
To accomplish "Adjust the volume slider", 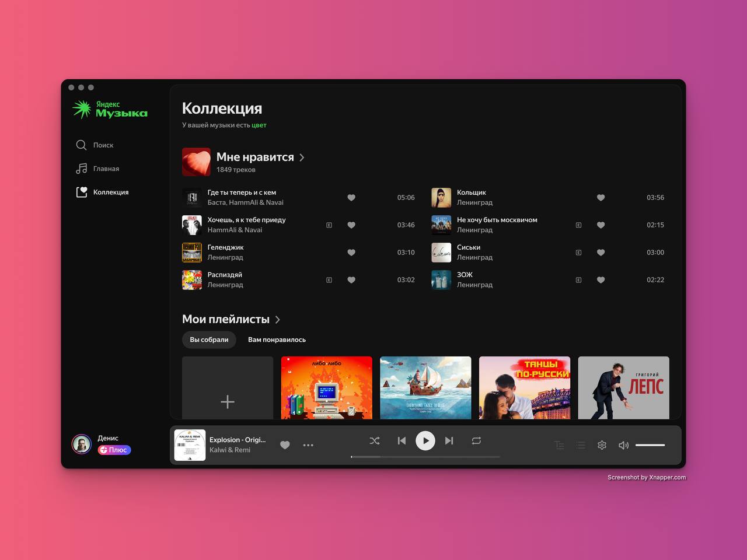I will [650, 445].
